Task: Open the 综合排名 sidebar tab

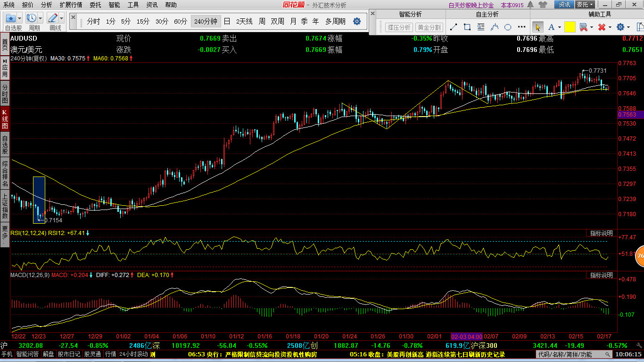Action: 5,174
